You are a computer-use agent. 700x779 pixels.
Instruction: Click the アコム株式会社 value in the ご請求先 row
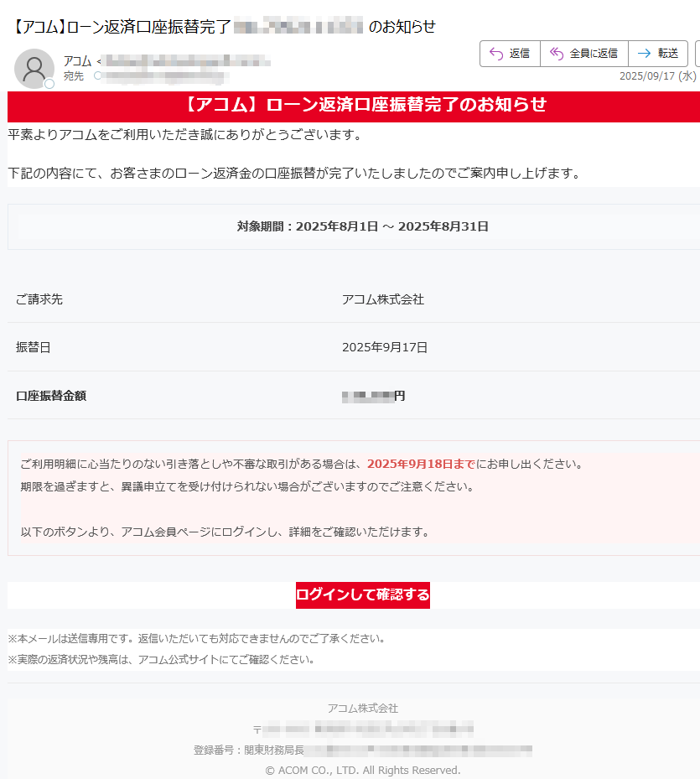tap(383, 299)
